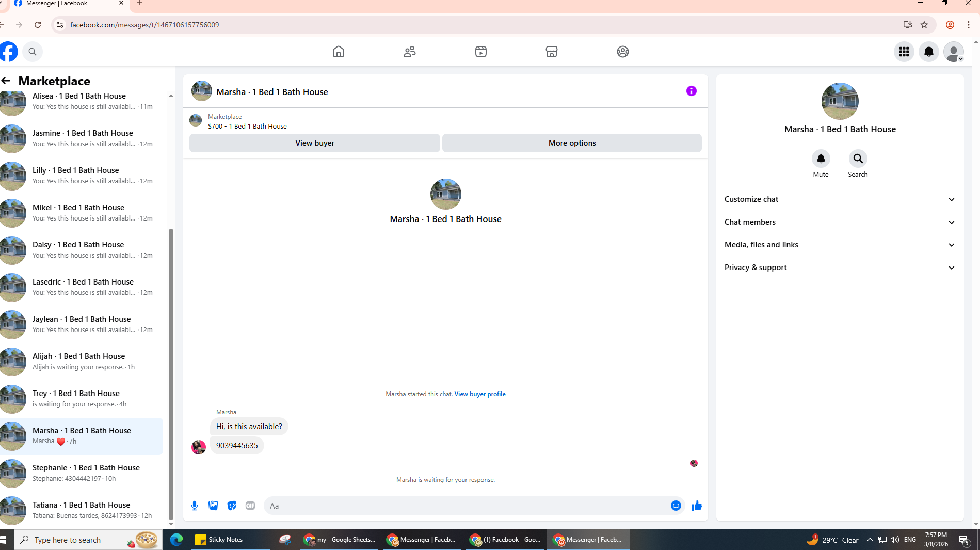Open the Windows notification center
The image size is (980, 550).
(964, 540)
